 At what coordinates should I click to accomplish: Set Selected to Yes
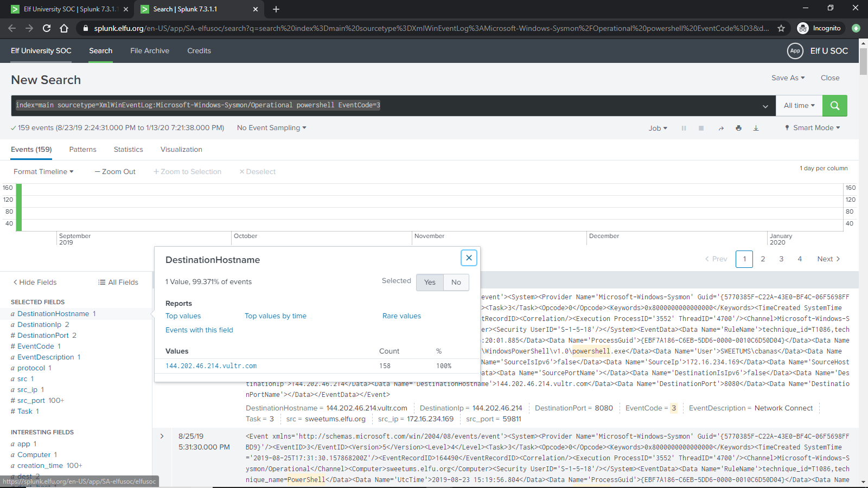(430, 282)
